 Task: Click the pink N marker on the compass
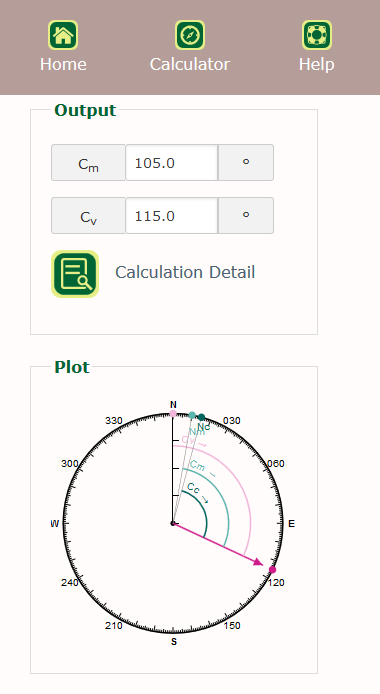173,413
